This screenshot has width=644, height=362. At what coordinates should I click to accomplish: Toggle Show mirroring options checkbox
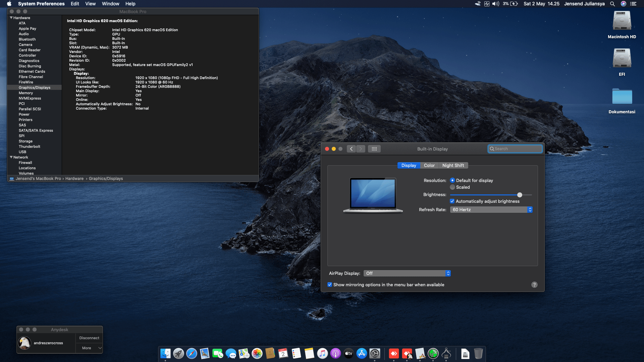pyautogui.click(x=330, y=285)
